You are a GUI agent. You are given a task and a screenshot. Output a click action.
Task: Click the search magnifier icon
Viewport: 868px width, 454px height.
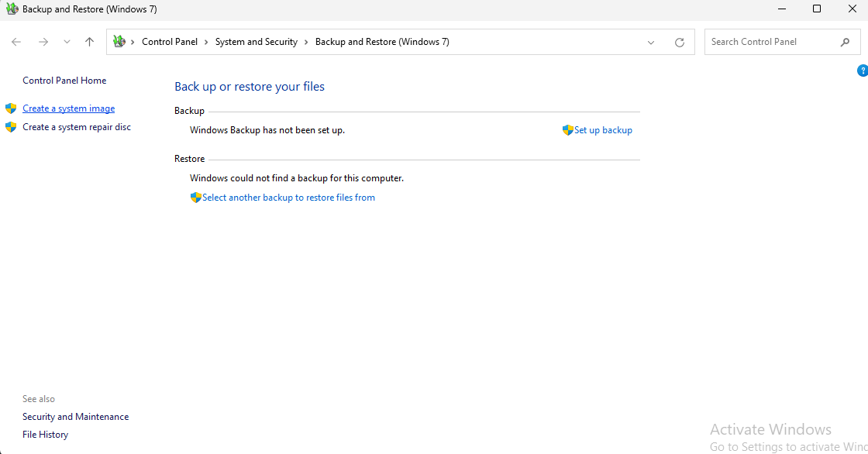(845, 42)
